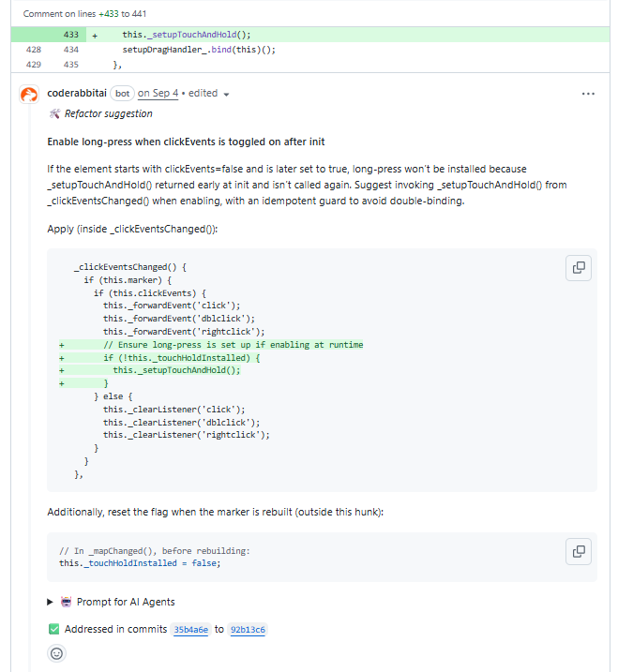Select diff line number 433
This screenshot has height=672, width=633.
71,35
